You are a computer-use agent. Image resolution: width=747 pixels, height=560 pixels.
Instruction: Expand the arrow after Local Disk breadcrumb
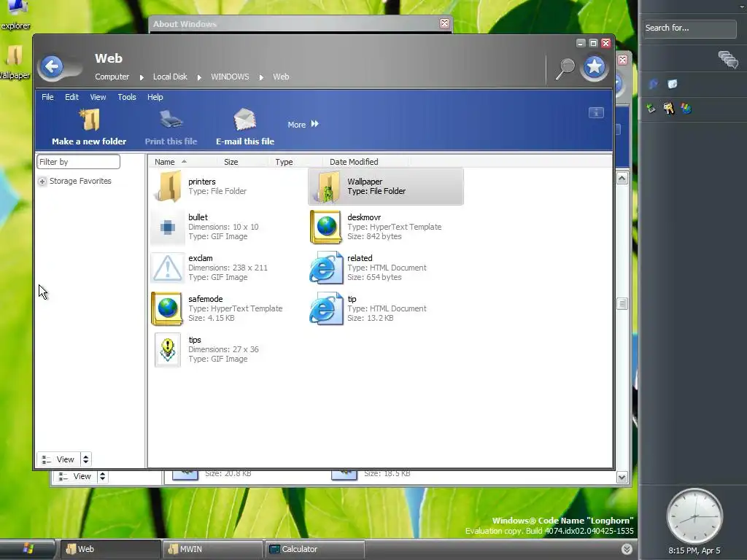pyautogui.click(x=199, y=77)
